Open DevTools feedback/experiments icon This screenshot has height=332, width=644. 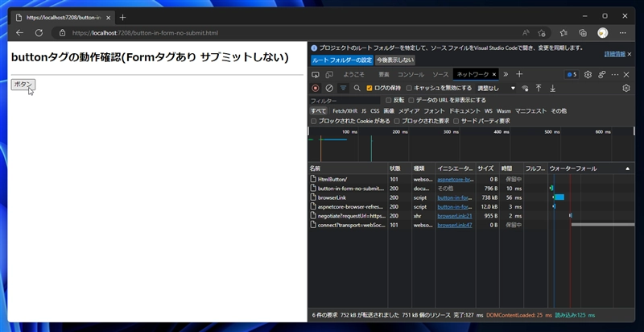click(601, 74)
